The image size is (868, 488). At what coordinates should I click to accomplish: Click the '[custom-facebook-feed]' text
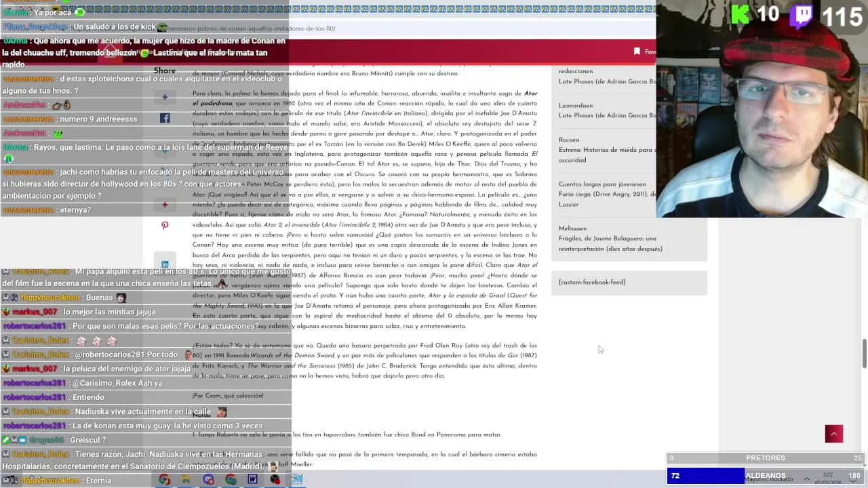[x=592, y=282]
